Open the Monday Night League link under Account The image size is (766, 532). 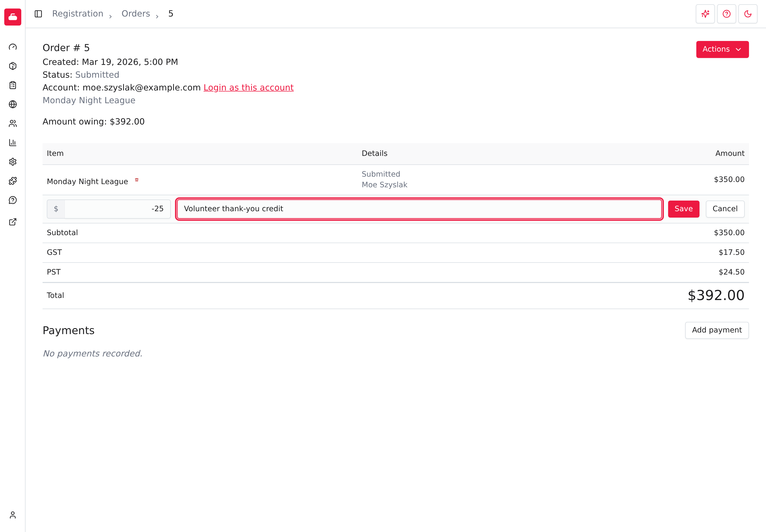(x=89, y=100)
